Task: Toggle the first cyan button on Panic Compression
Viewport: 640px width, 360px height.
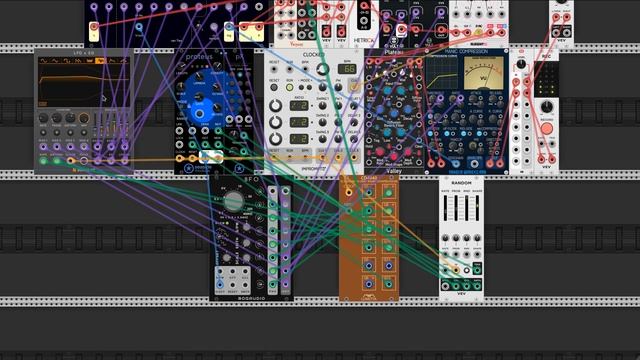Action: 430,133
